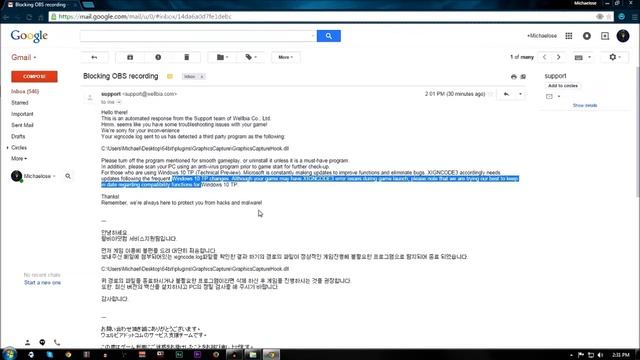
Task: Toggle the yellow importance marker
Action: click(170, 76)
